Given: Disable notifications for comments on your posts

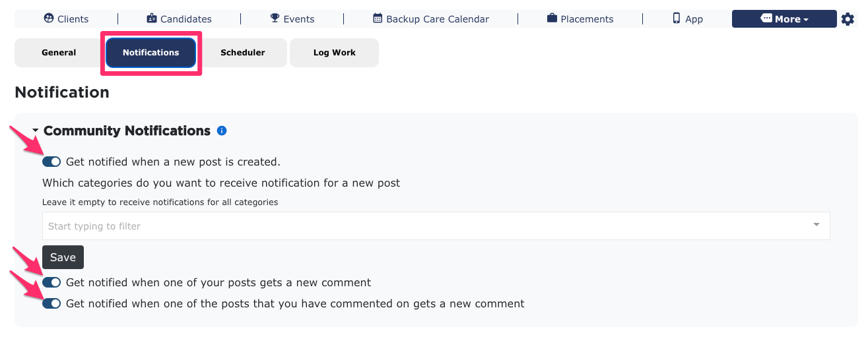Looking at the screenshot, I should 51,282.
